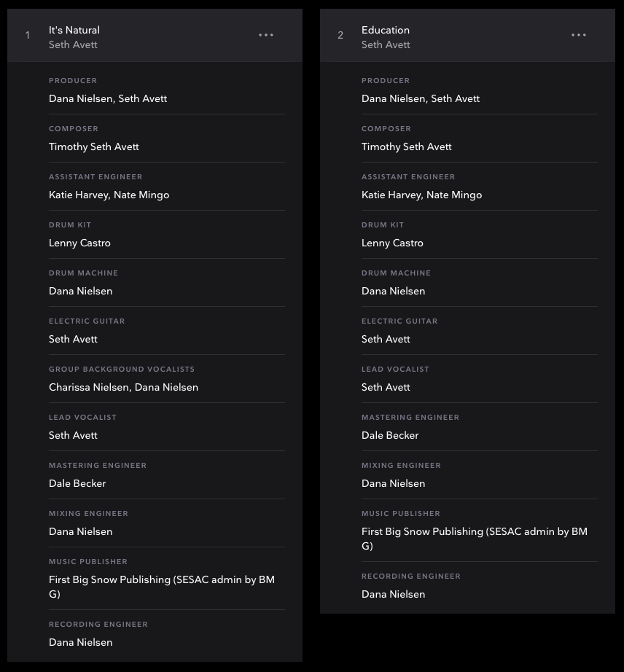This screenshot has width=624, height=672.
Task: Click Producer names in Education credits
Action: pos(421,98)
